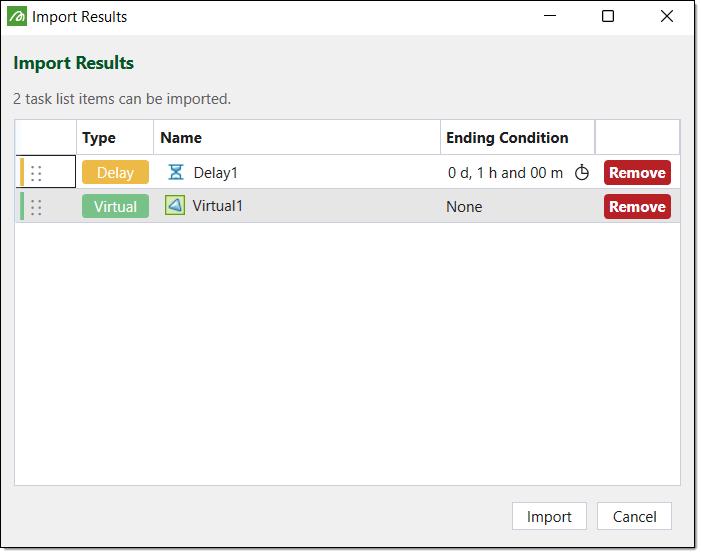
Task: Remove the Virtual1 task item
Action: pos(637,207)
